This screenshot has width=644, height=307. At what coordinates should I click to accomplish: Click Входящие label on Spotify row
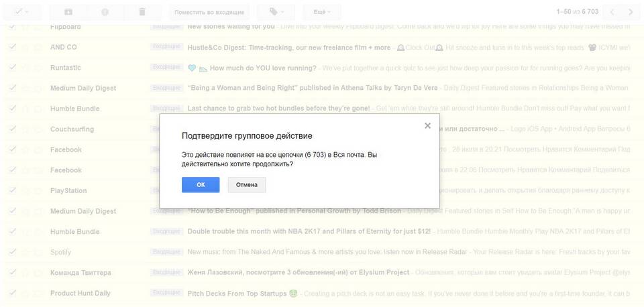pyautogui.click(x=166, y=251)
